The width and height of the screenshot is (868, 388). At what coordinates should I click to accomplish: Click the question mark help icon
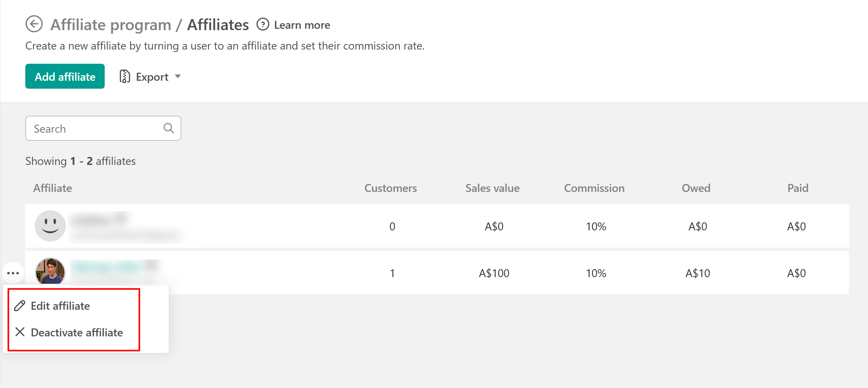[x=263, y=25]
